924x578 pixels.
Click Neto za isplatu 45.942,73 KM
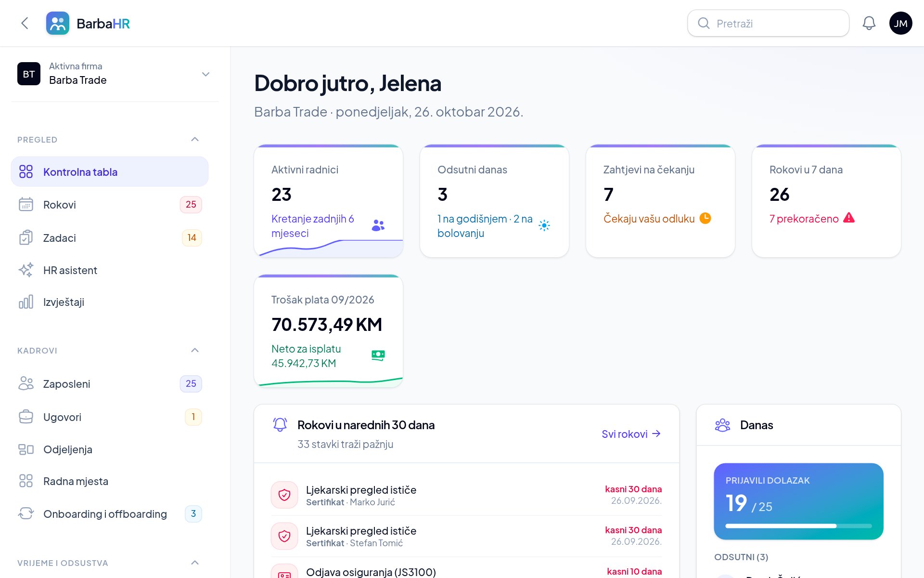point(306,356)
